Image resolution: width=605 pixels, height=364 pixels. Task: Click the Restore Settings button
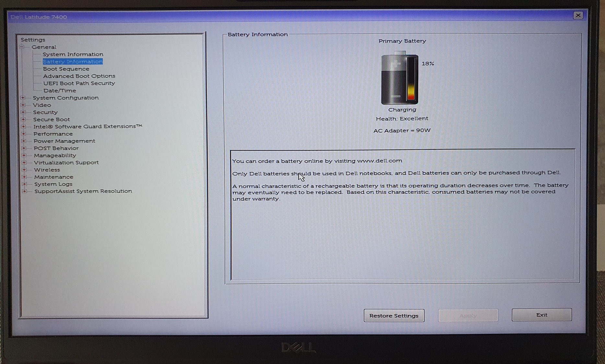tap(394, 315)
